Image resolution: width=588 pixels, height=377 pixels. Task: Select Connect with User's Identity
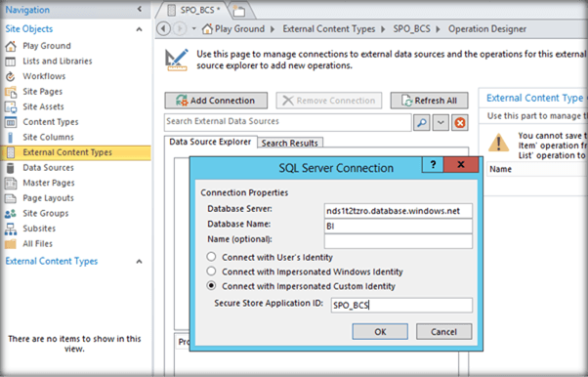click(212, 257)
